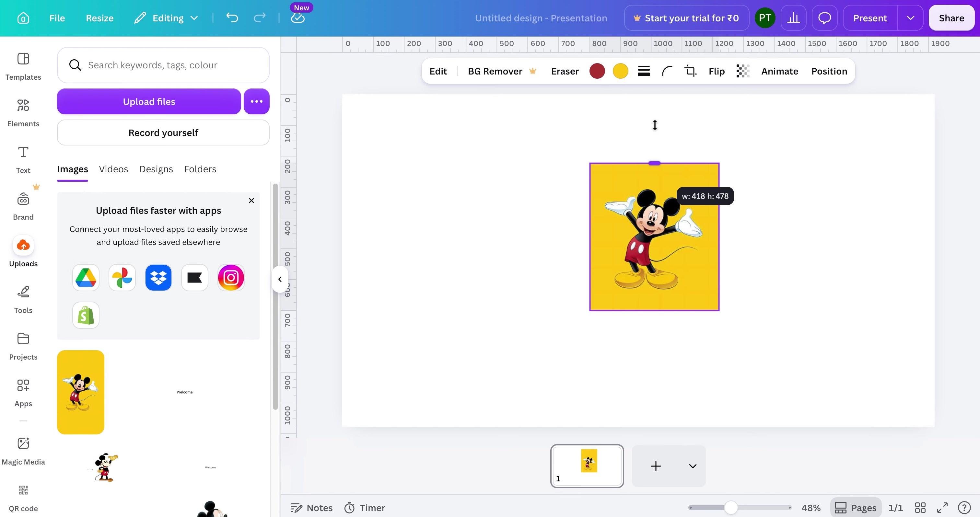
Task: Open the Templates panel
Action: pyautogui.click(x=23, y=66)
